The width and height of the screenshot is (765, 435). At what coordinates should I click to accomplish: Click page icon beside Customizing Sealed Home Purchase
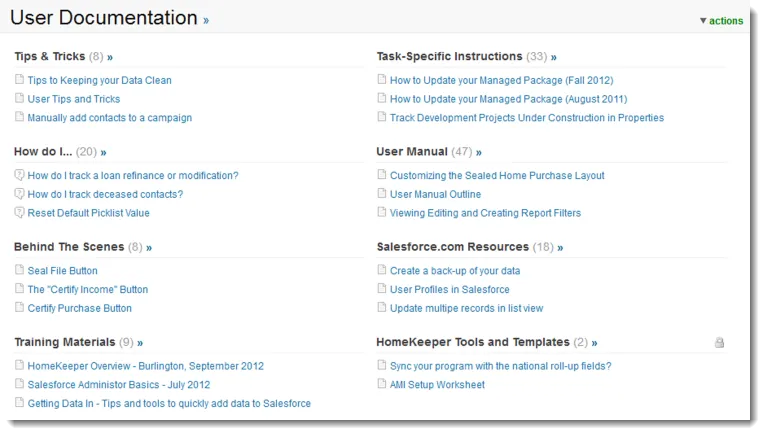coord(382,175)
